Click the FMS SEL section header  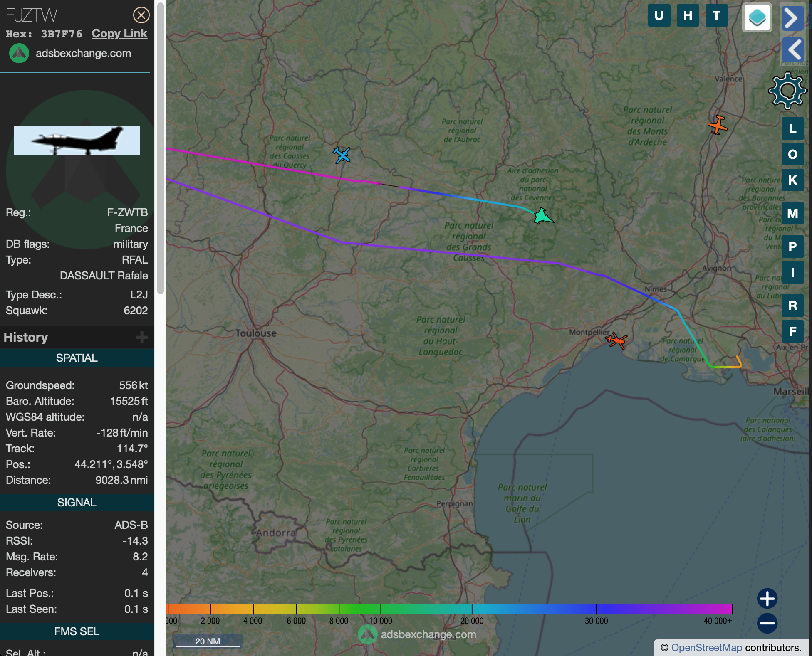[x=77, y=631]
